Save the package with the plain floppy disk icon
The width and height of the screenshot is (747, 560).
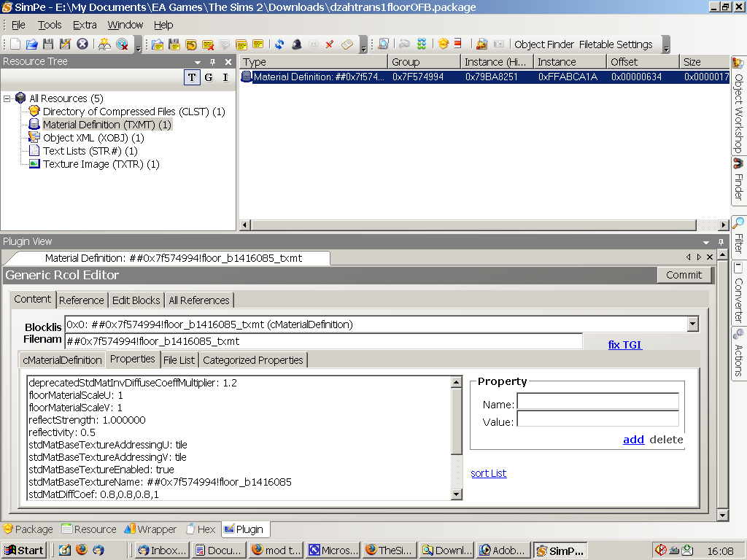48,44
